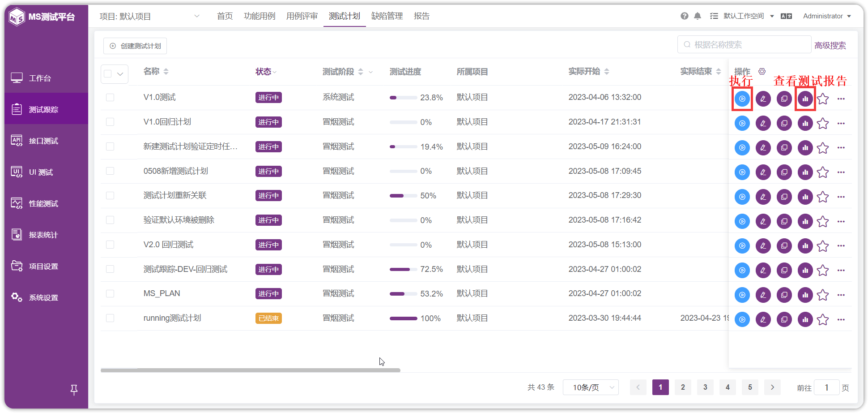Edit the 测试跟踪-DEV-回归测试 plan

(763, 270)
